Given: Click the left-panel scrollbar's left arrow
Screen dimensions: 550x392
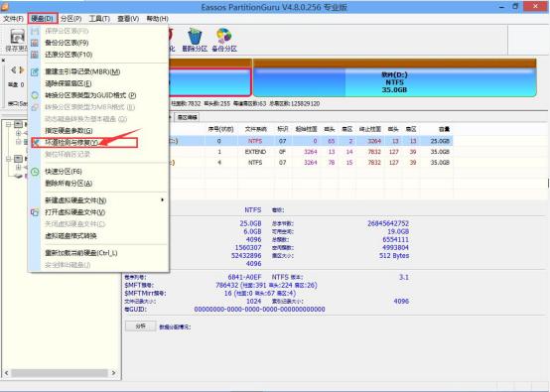Looking at the screenshot, I should tap(6, 373).
